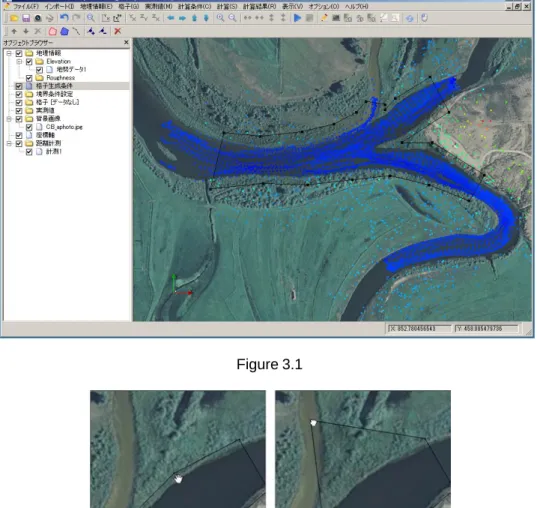Click the gray down arrow in second toolbar
The image size is (537, 508).
coord(26,32)
